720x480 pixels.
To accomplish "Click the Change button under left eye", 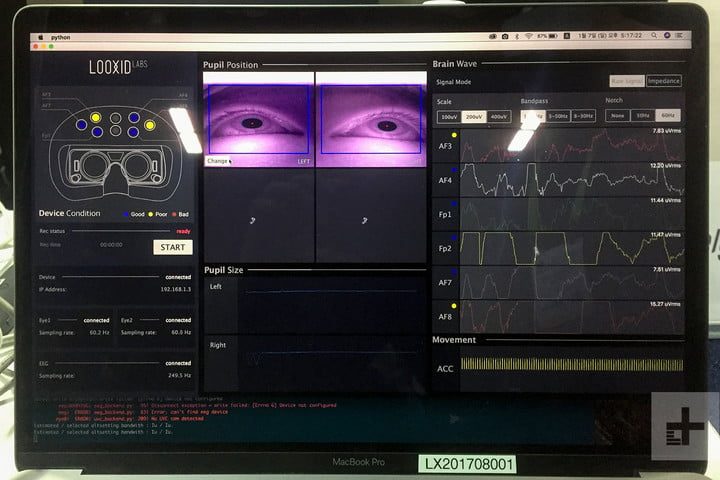I will [216, 160].
